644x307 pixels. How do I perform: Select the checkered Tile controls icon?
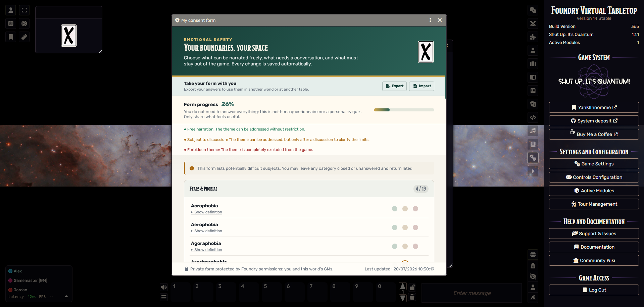[x=11, y=23]
